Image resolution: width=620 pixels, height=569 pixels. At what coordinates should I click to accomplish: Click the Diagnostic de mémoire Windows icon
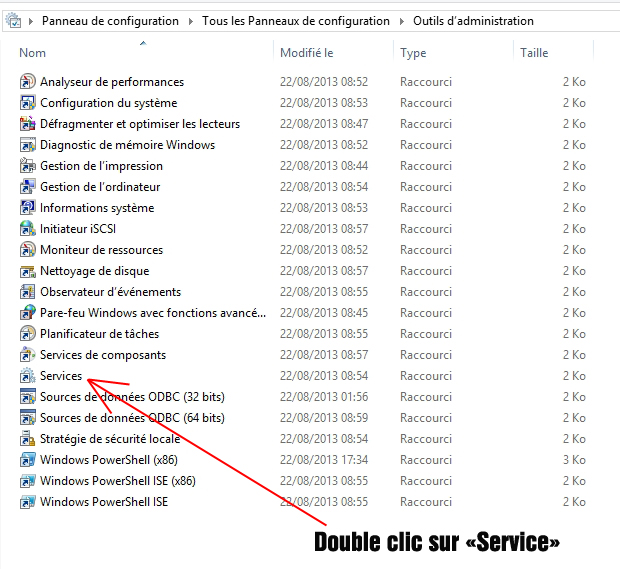[28, 144]
